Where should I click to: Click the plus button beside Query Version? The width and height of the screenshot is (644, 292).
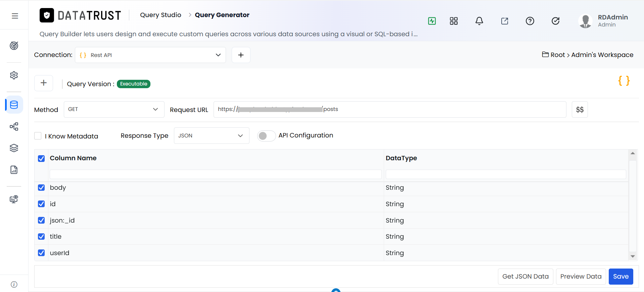44,83
